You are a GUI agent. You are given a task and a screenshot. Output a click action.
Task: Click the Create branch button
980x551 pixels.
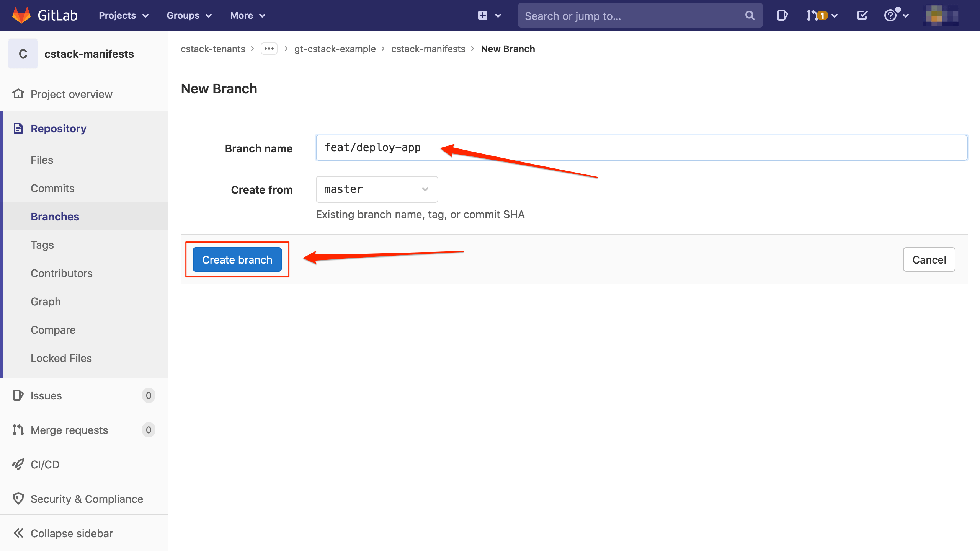click(237, 259)
